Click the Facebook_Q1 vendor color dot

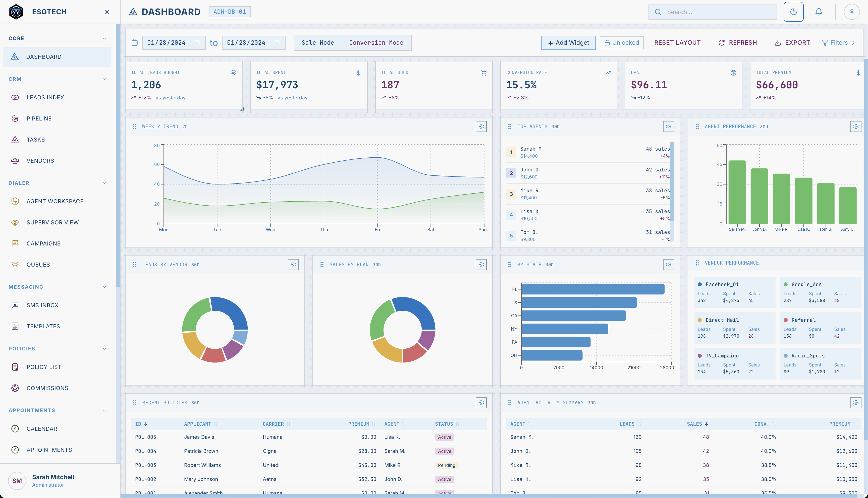(700, 285)
